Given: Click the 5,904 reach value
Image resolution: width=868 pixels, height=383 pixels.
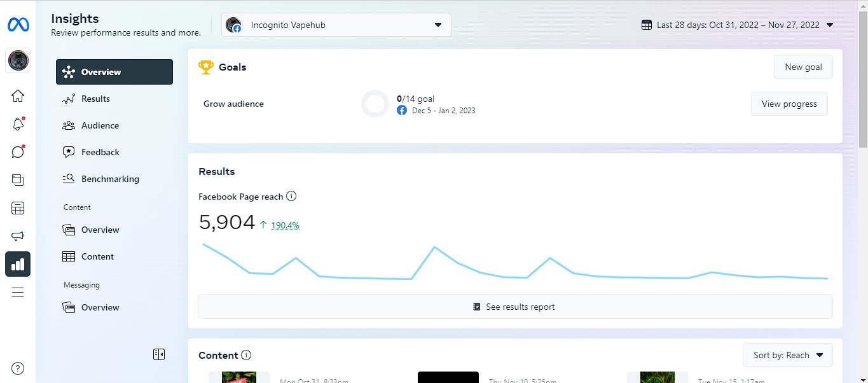Looking at the screenshot, I should point(227,222).
